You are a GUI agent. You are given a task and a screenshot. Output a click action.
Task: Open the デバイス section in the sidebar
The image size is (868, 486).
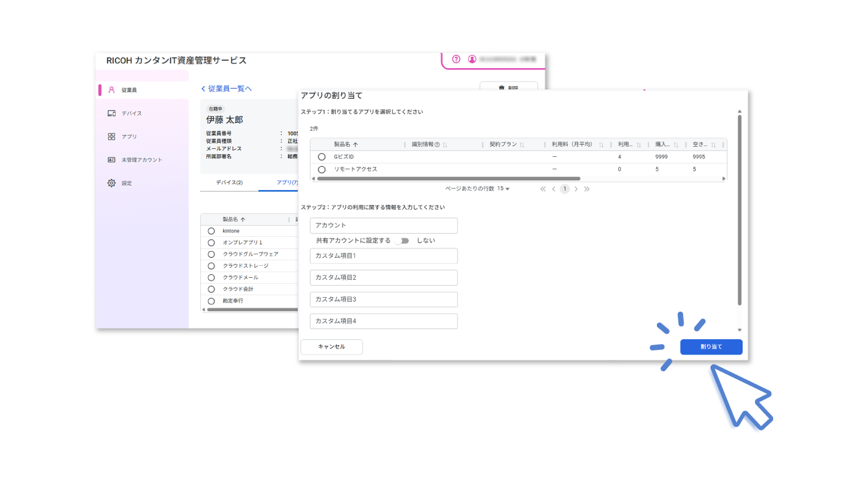(131, 113)
